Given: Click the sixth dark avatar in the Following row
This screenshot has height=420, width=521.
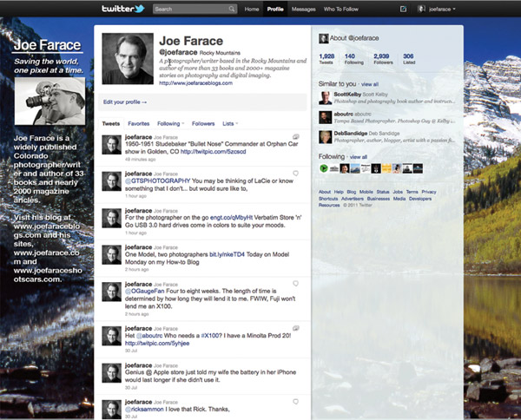Looking at the screenshot, I should coord(376,168).
